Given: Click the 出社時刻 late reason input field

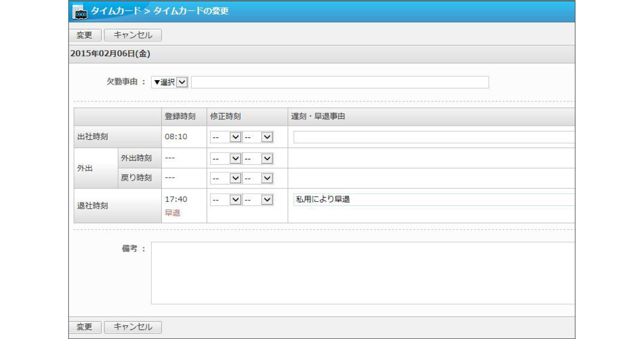Looking at the screenshot, I should 434,137.
